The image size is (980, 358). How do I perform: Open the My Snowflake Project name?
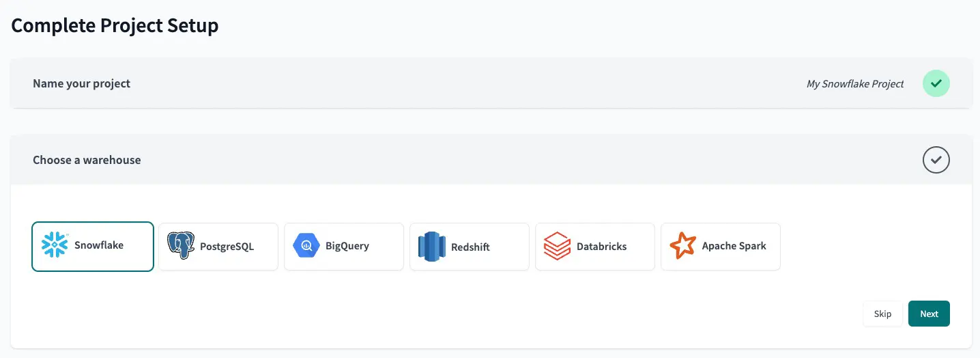pos(855,84)
